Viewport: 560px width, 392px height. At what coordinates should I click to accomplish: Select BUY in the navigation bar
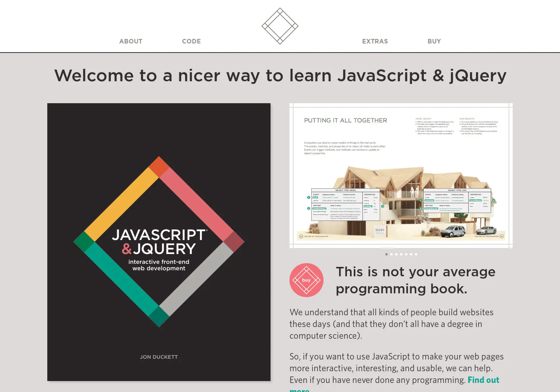point(434,41)
